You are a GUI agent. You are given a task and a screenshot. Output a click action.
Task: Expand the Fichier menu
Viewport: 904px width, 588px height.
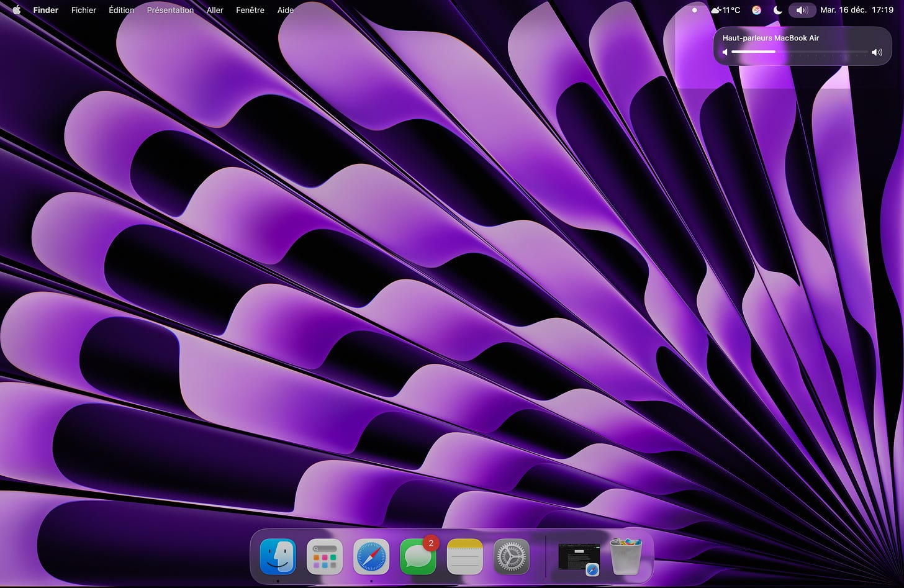pos(84,10)
